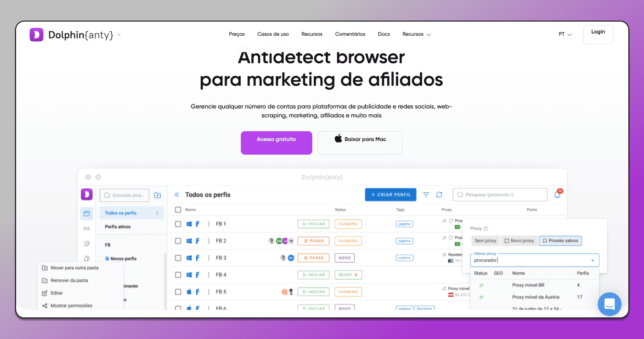Tick the checkbox for FB 2
This screenshot has height=339, width=644.
point(178,241)
